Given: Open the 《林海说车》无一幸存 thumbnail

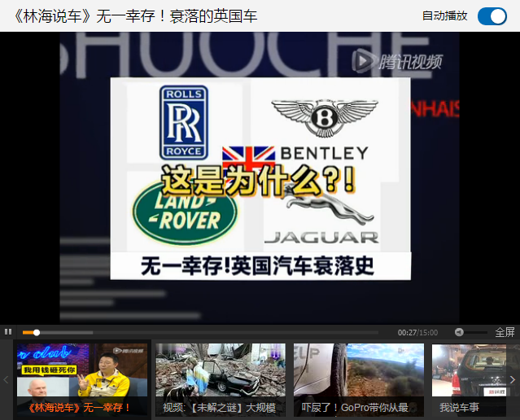Looking at the screenshot, I should tap(82, 379).
